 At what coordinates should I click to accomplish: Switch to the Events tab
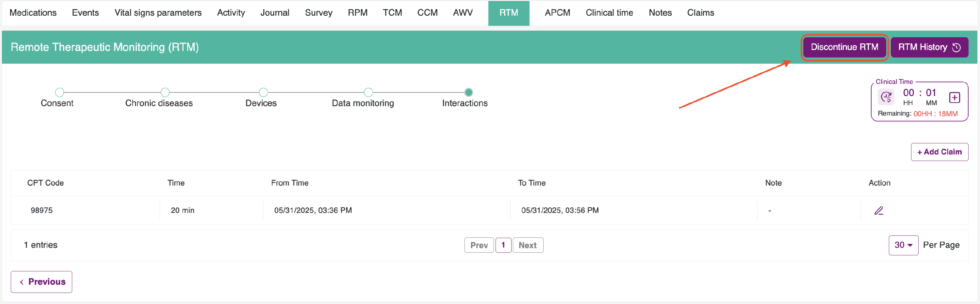pos(85,12)
